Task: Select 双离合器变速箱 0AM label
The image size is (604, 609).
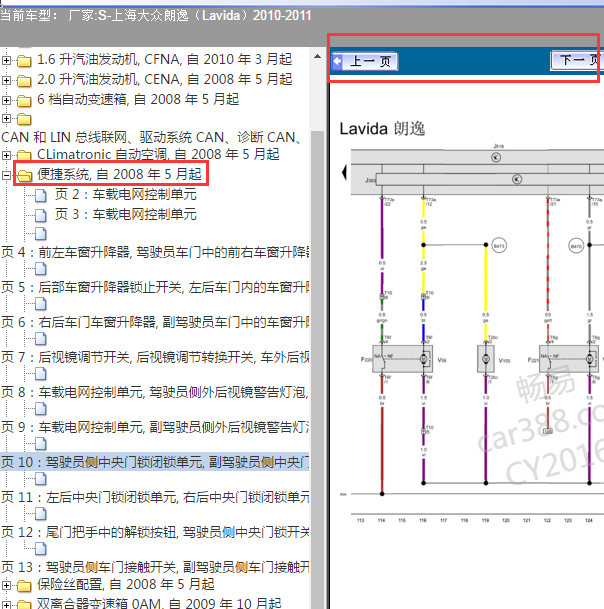Action: (159, 603)
